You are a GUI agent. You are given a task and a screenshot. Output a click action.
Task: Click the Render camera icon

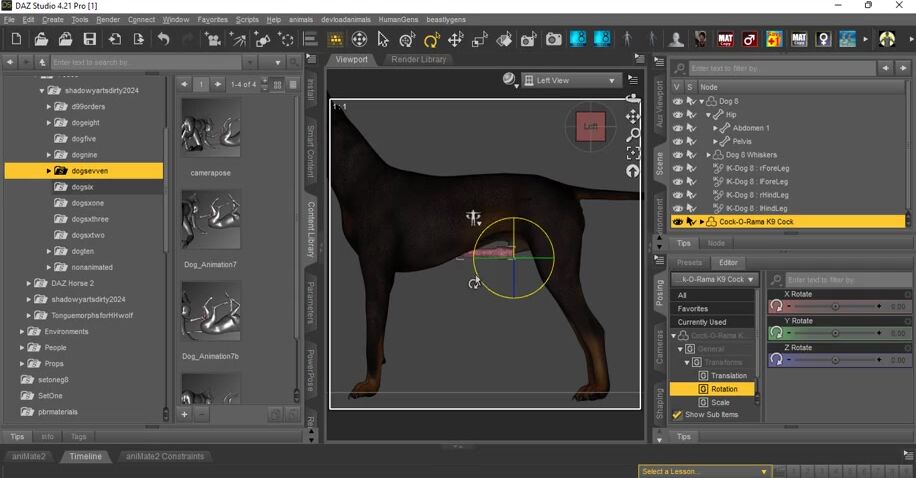[x=553, y=40]
